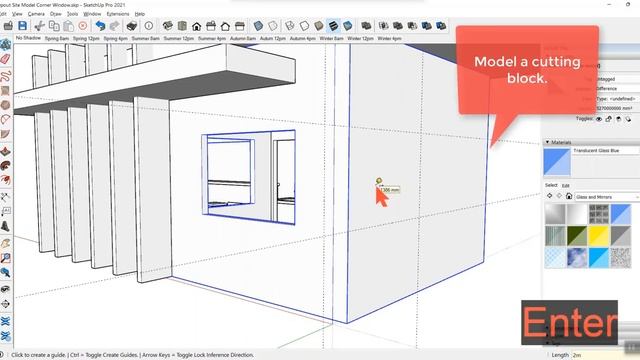Click the Redo arrow icon
This screenshot has height=360, width=640.
tap(115, 26)
